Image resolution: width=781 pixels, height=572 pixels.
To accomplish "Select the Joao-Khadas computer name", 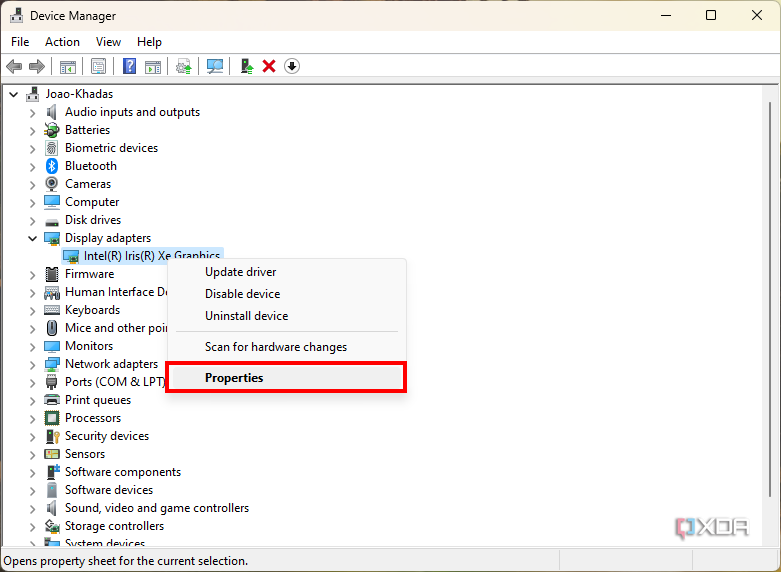I will tap(79, 94).
